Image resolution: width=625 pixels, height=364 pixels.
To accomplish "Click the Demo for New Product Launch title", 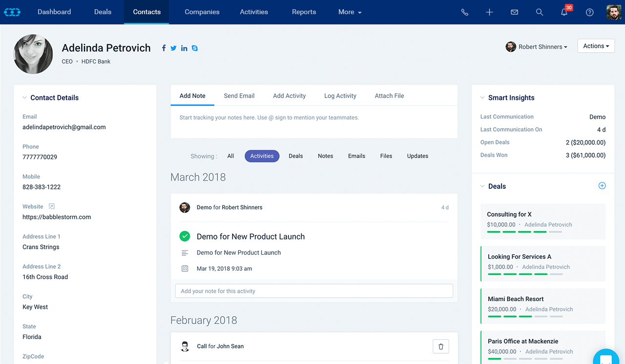I will [x=250, y=237].
